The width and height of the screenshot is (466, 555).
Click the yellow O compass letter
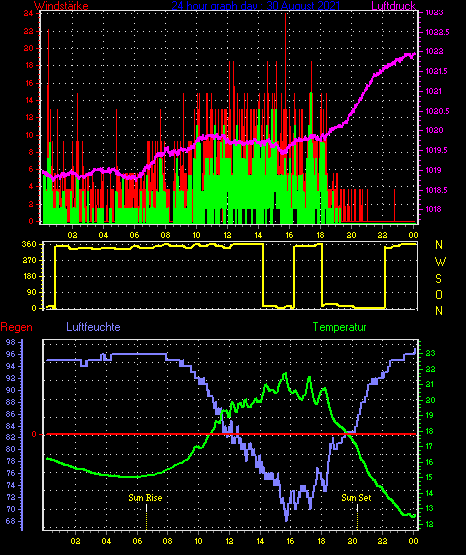[x=439, y=294]
